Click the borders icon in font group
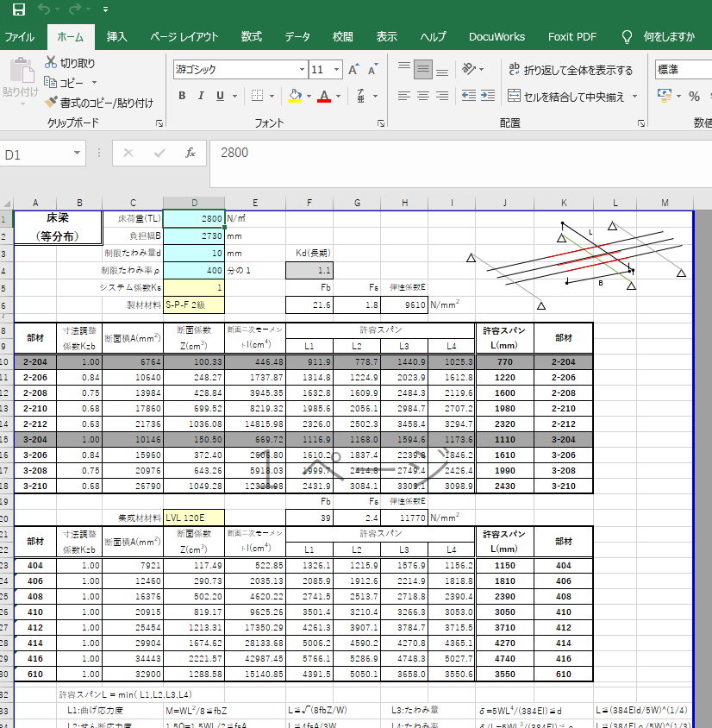 coord(257,96)
